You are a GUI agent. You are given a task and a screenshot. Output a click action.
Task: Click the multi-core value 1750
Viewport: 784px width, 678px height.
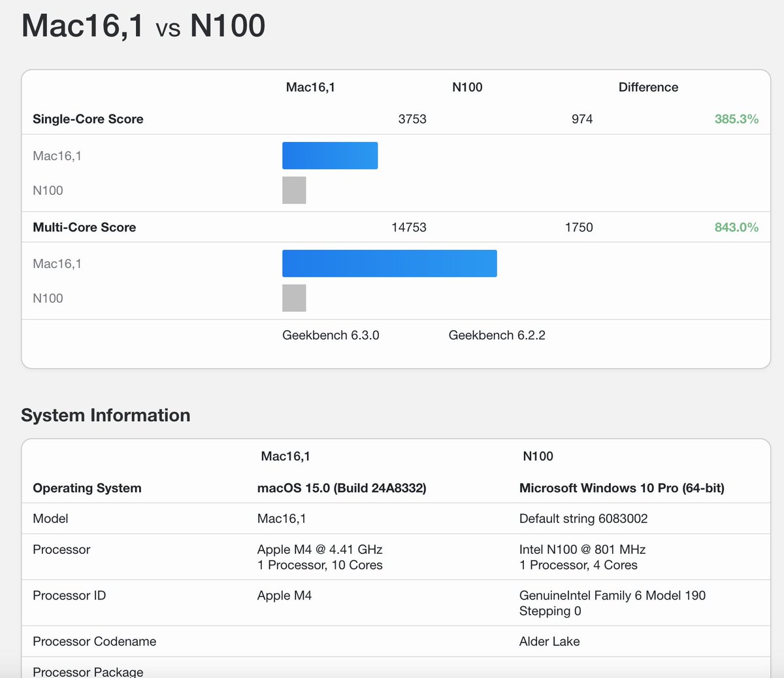coord(579,228)
